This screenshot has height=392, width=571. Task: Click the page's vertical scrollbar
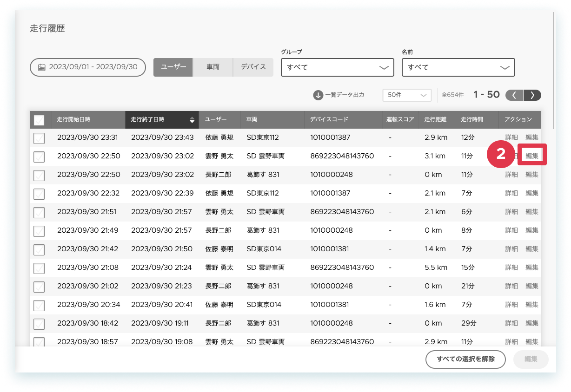click(x=554, y=70)
